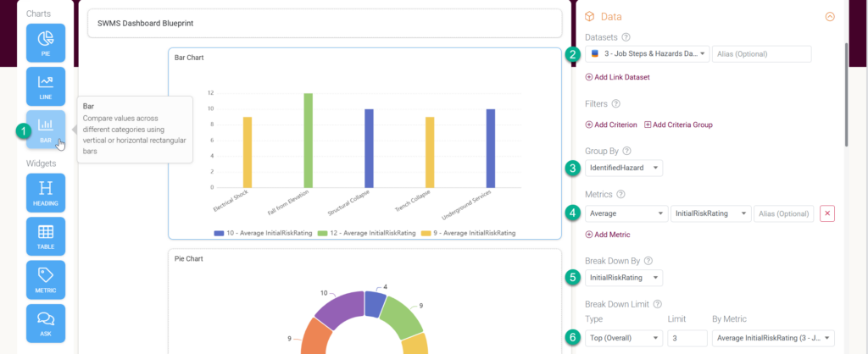Viewport: 868px width, 354px height.
Task: Collapse the Data section chevron
Action: click(830, 17)
